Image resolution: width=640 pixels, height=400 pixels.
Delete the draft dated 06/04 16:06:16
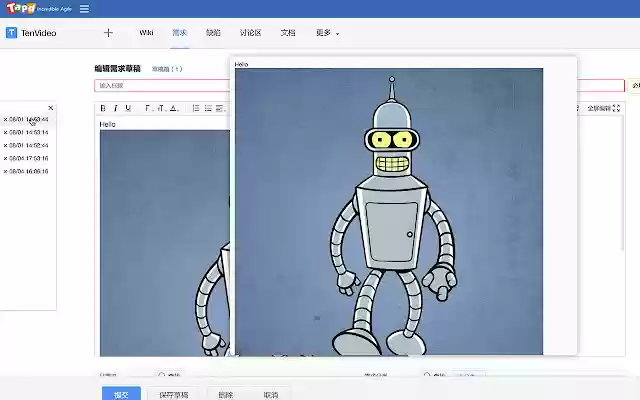coord(5,171)
